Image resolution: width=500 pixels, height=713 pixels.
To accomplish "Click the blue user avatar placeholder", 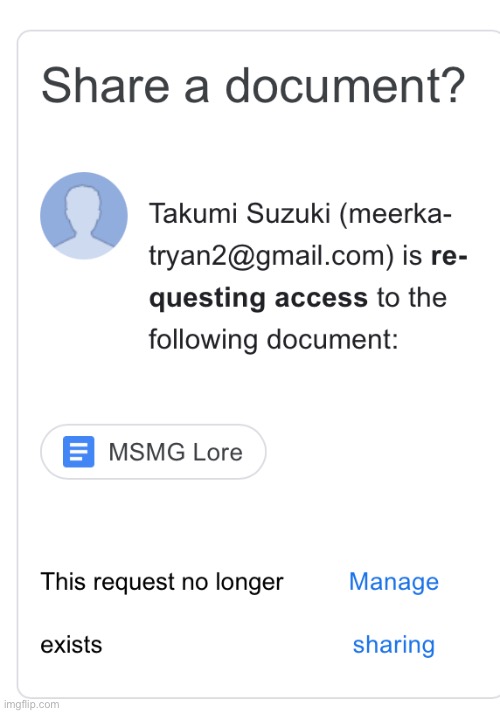I will coord(84,216).
